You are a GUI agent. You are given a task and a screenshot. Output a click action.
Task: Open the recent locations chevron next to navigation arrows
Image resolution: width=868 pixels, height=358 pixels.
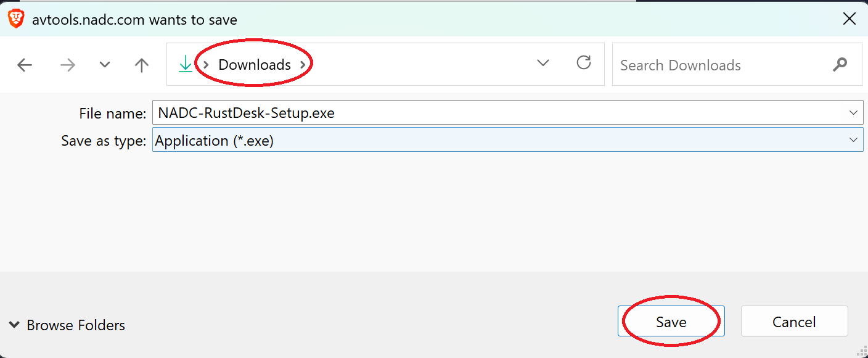(x=104, y=64)
